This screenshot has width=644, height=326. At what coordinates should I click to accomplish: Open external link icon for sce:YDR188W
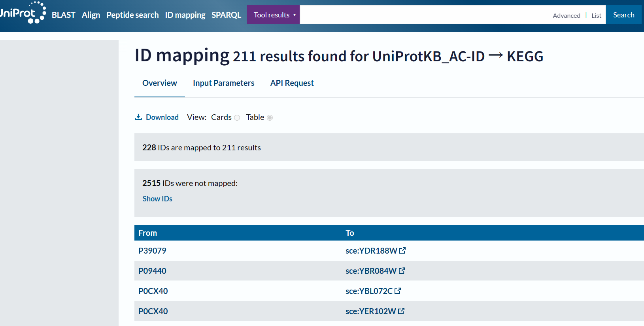[x=402, y=250]
